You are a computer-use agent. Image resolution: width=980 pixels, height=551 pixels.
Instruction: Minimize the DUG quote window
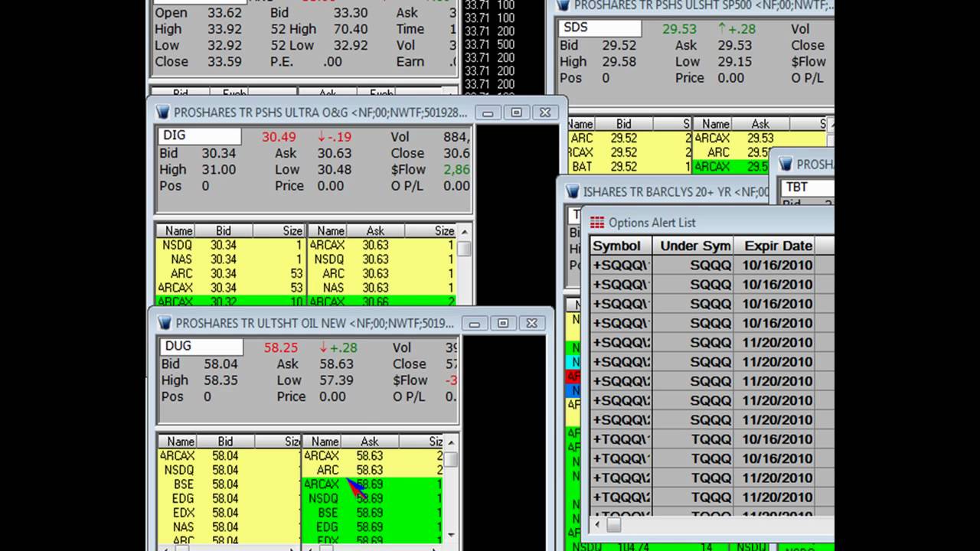475,324
